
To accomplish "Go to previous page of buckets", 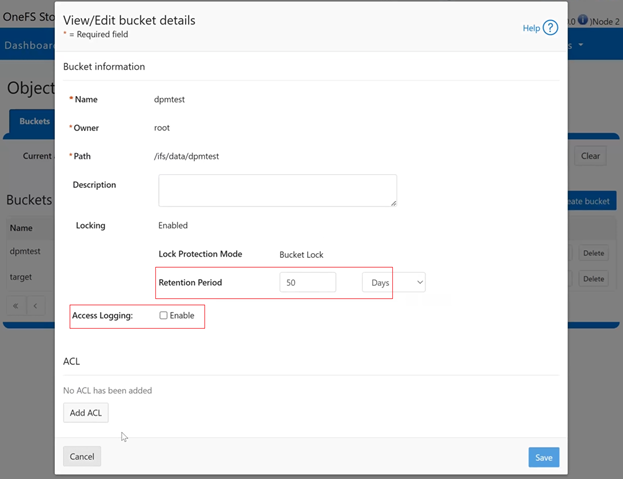I will tap(35, 305).
